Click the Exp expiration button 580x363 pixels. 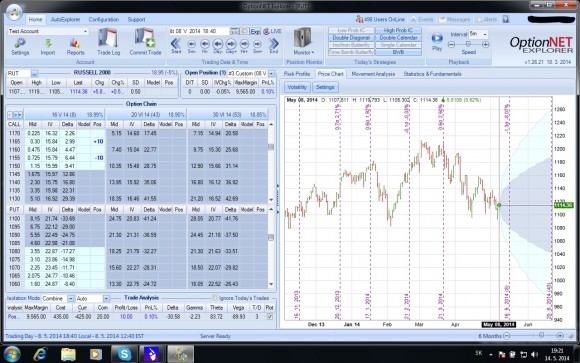pos(255,31)
